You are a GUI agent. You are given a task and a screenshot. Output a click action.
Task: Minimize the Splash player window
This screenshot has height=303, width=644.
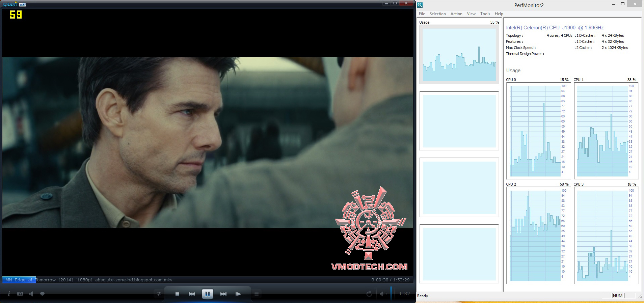(386, 3)
